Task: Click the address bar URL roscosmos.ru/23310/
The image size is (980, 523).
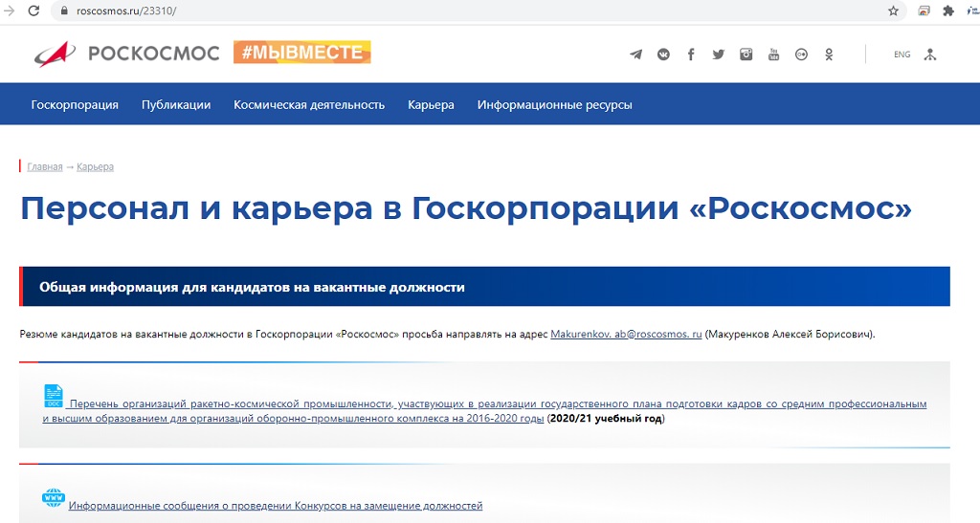Action: (x=126, y=11)
